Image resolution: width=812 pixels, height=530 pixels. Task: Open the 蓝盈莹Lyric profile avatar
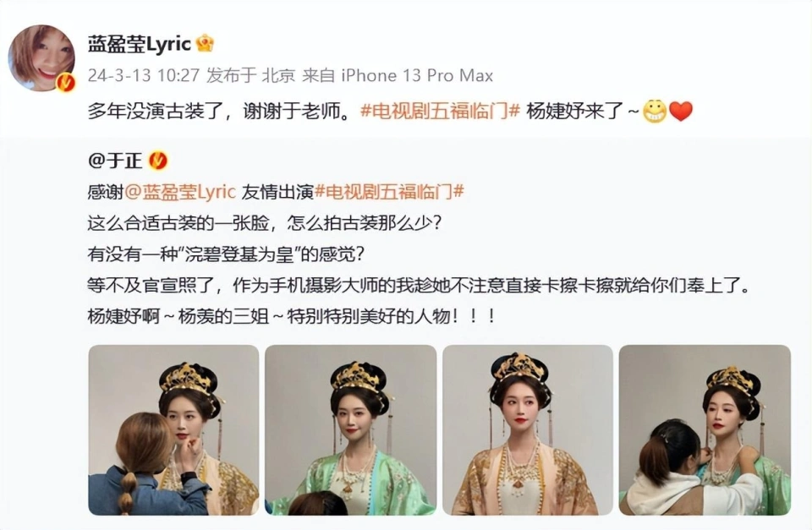[x=41, y=58]
